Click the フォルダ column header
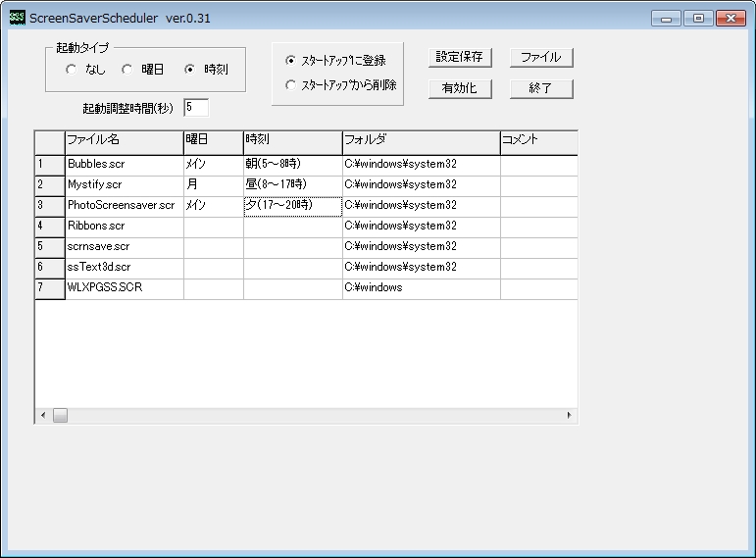The height and width of the screenshot is (558, 756). [422, 143]
